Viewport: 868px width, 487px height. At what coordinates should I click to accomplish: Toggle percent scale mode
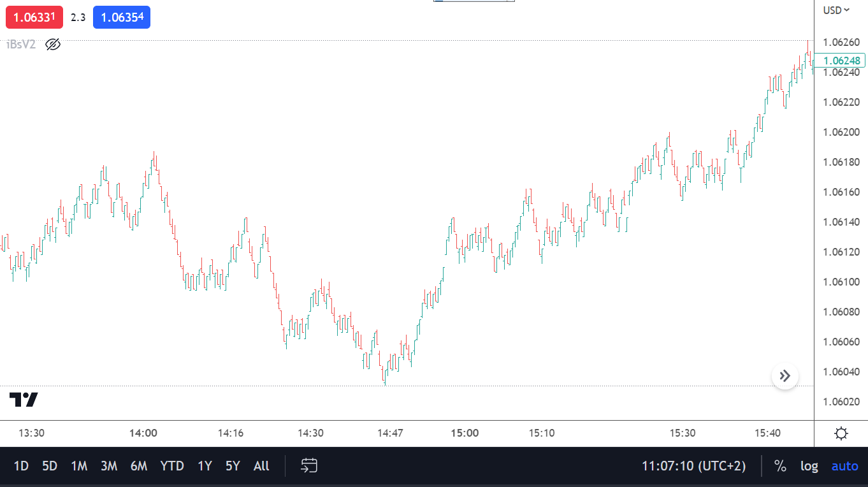click(x=780, y=466)
